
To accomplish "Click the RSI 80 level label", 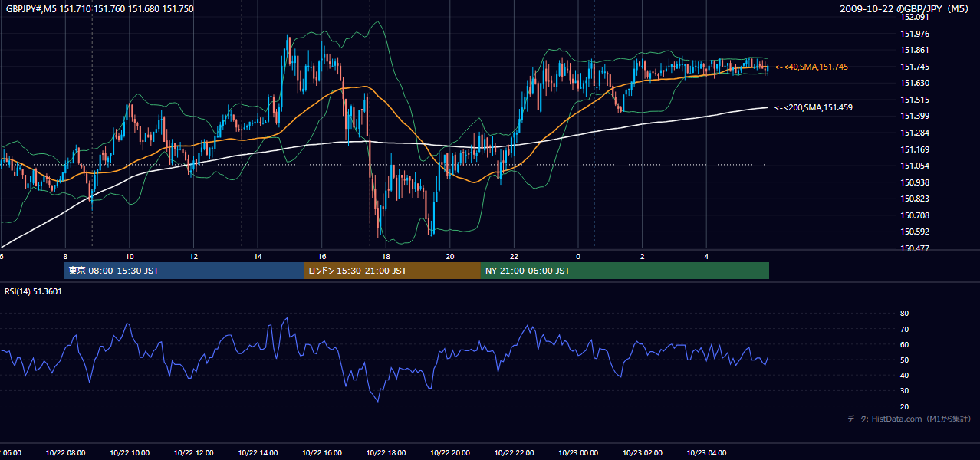I will (x=904, y=314).
